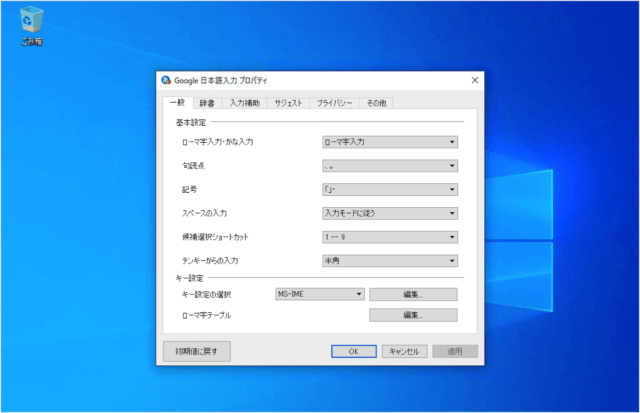Expand the ローマ字入力・かな入力 dropdown
Viewport: 640px width, 413px height.
tap(389, 142)
